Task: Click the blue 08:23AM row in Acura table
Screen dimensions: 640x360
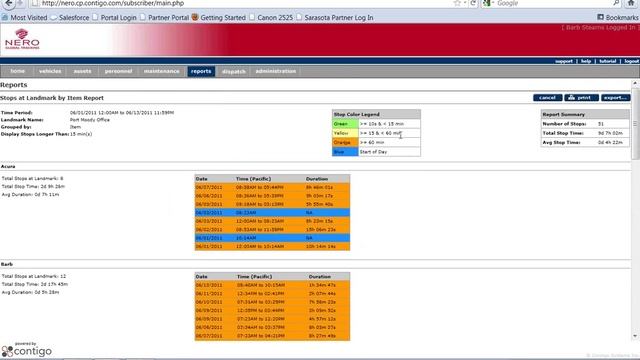Action: pyautogui.click(x=272, y=213)
